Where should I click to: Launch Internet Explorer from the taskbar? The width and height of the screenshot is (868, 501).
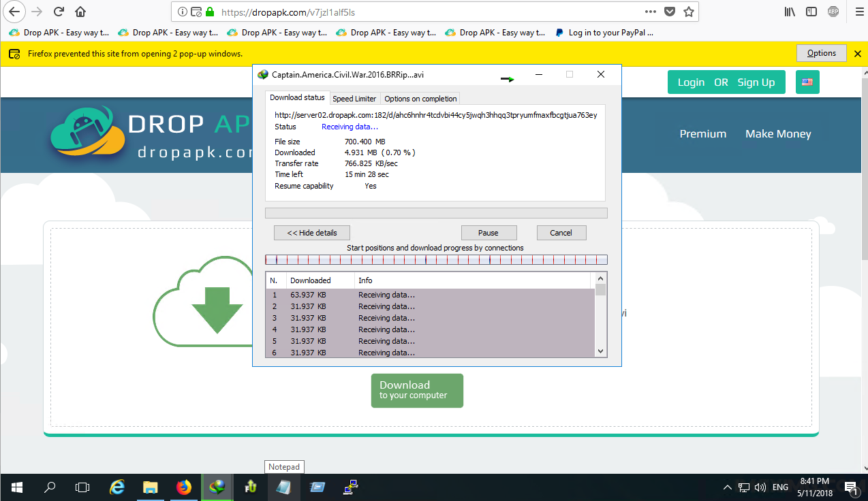pos(118,487)
